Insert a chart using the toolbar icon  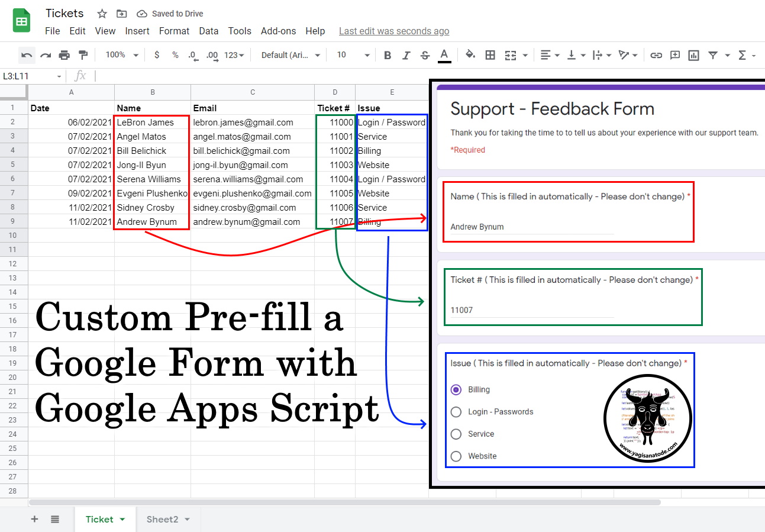694,55
